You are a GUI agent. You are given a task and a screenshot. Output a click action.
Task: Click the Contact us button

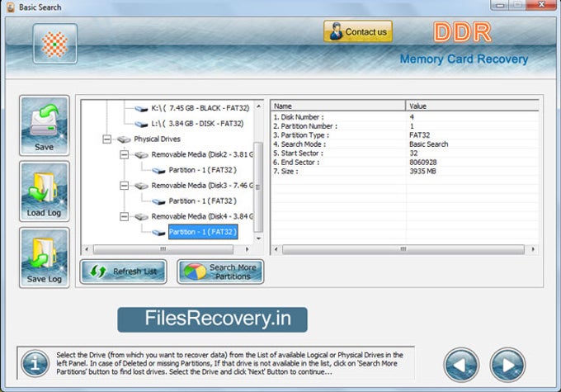click(358, 31)
